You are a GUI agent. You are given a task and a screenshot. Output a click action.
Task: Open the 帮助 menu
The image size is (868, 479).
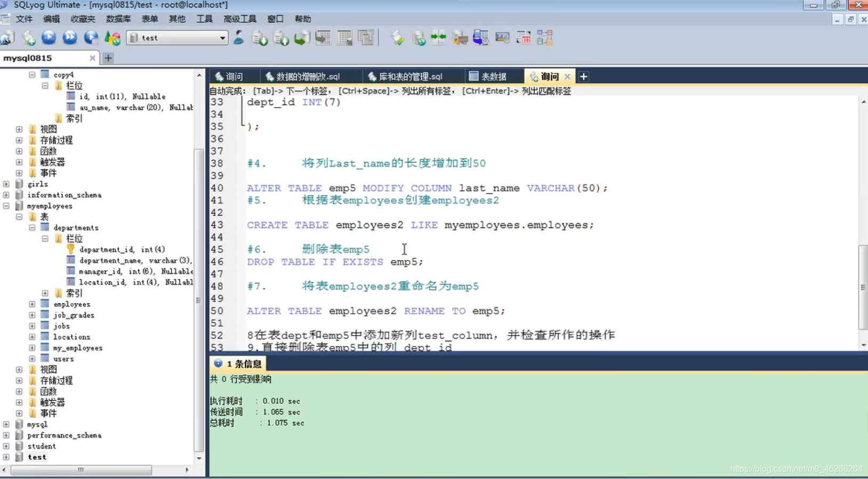click(x=303, y=19)
